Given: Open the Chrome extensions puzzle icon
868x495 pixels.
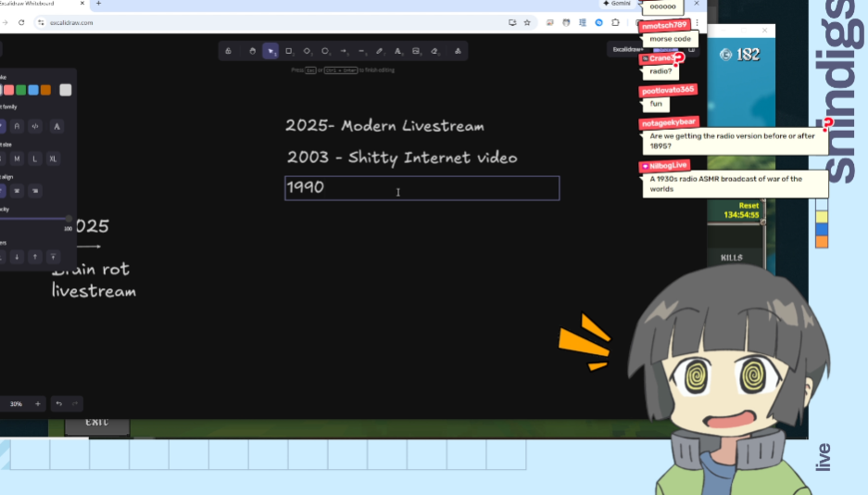Looking at the screenshot, I should click(616, 22).
